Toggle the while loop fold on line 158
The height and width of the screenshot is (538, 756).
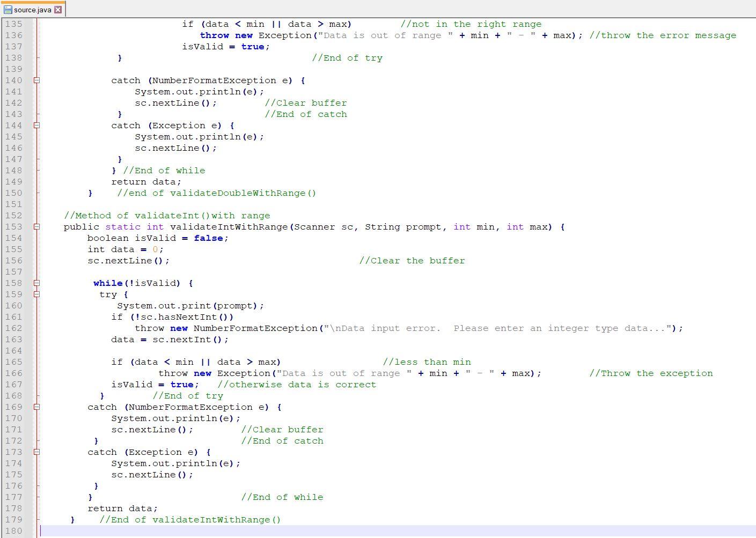[35, 283]
